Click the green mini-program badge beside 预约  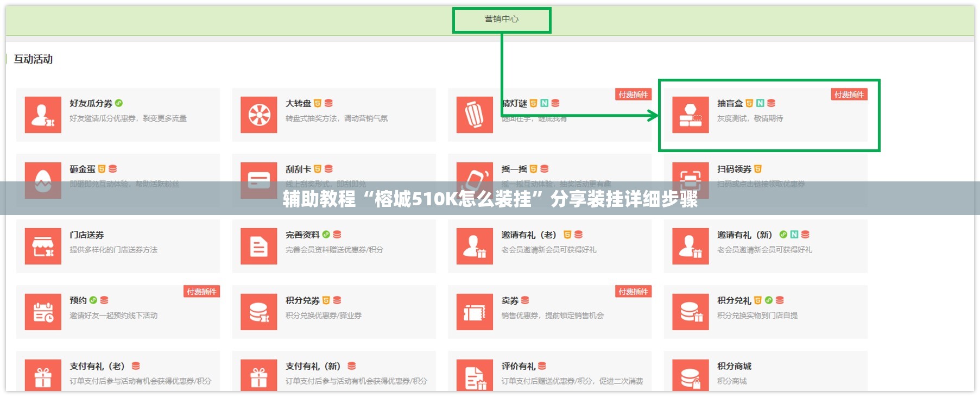tap(93, 300)
